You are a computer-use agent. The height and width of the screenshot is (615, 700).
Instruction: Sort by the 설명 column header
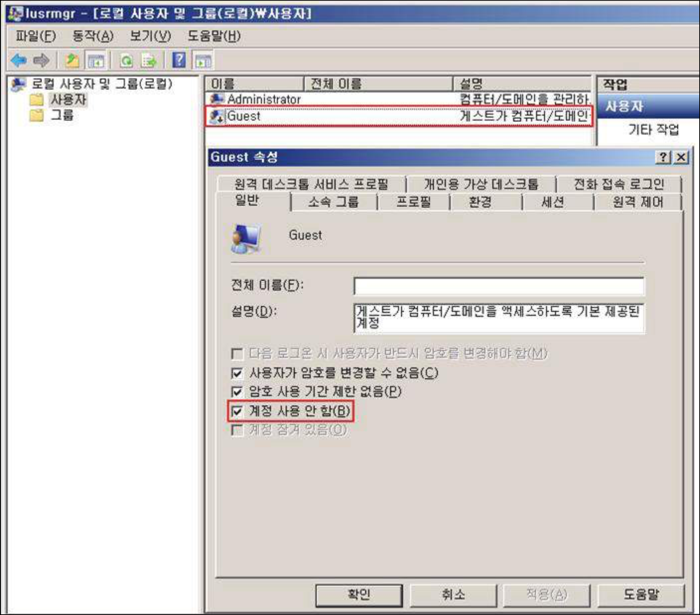522,84
